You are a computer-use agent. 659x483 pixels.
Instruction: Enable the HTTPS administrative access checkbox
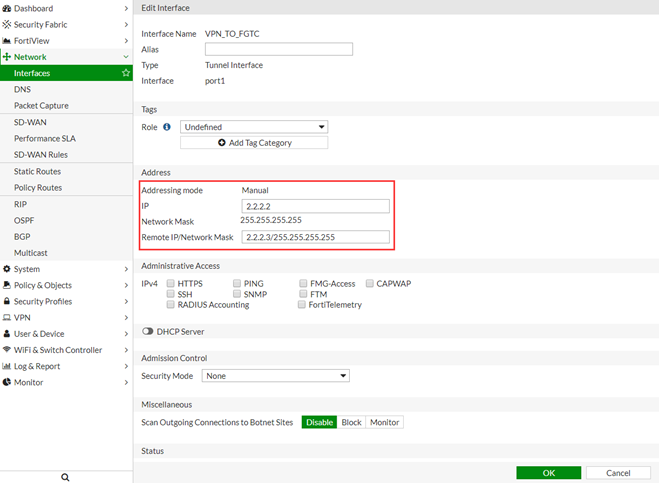170,284
